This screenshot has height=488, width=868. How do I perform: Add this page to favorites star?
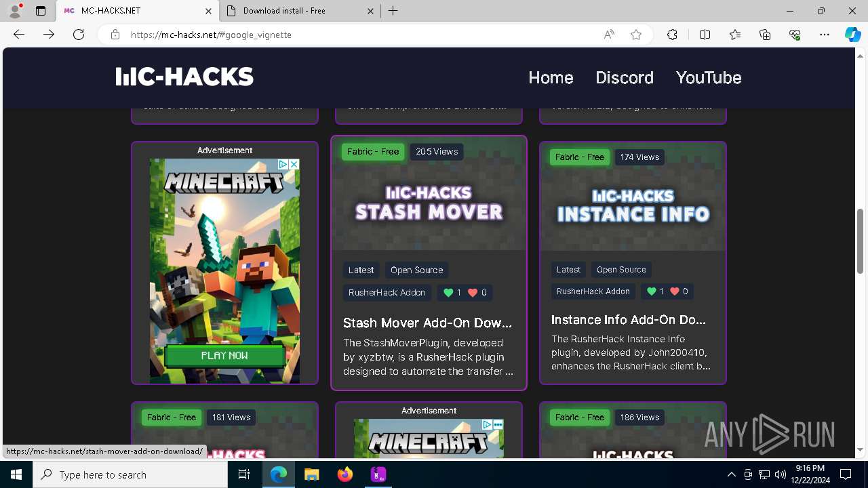[636, 35]
